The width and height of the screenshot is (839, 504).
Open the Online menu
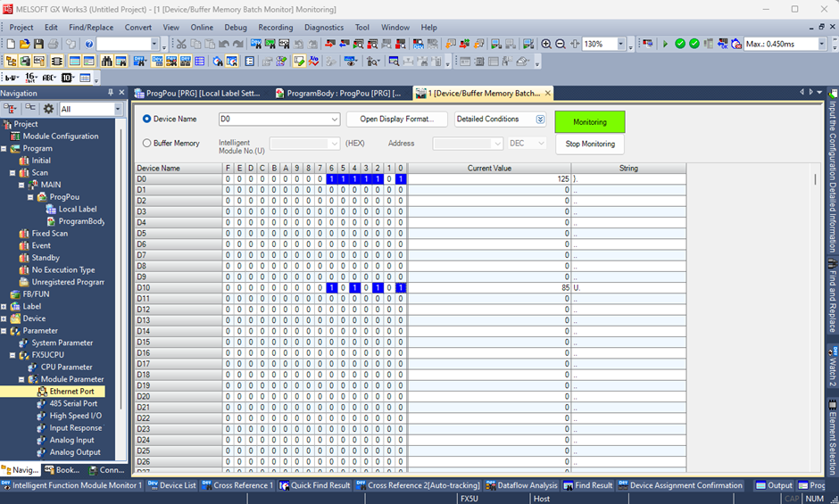[202, 28]
